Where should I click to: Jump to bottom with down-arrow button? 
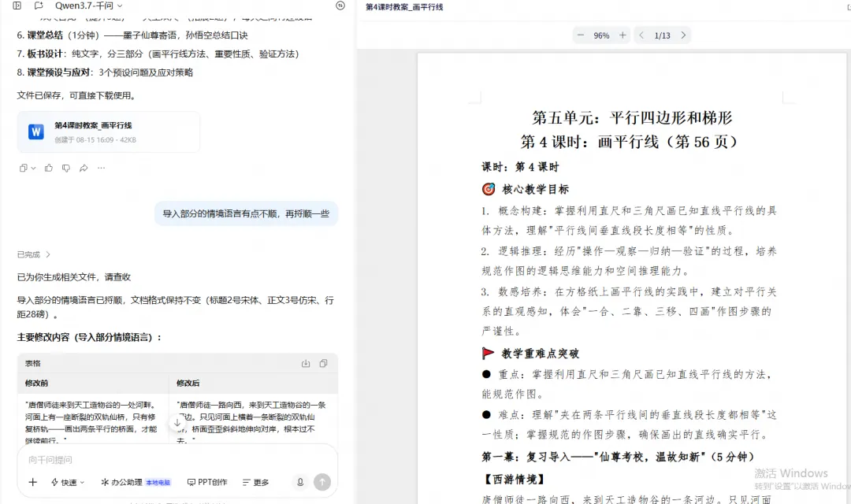(x=177, y=423)
